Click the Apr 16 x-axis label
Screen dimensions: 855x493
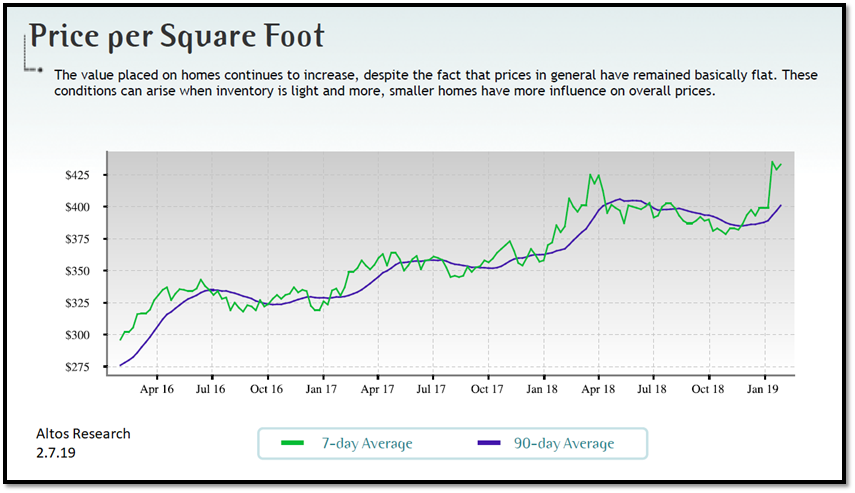pos(157,388)
